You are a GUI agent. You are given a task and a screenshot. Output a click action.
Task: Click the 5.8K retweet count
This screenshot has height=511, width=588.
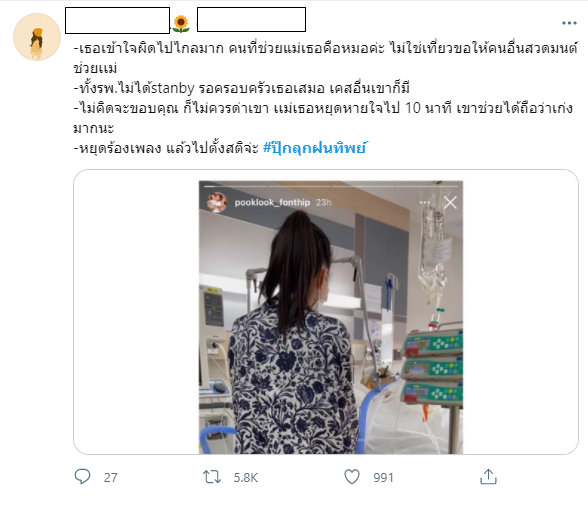(x=246, y=478)
